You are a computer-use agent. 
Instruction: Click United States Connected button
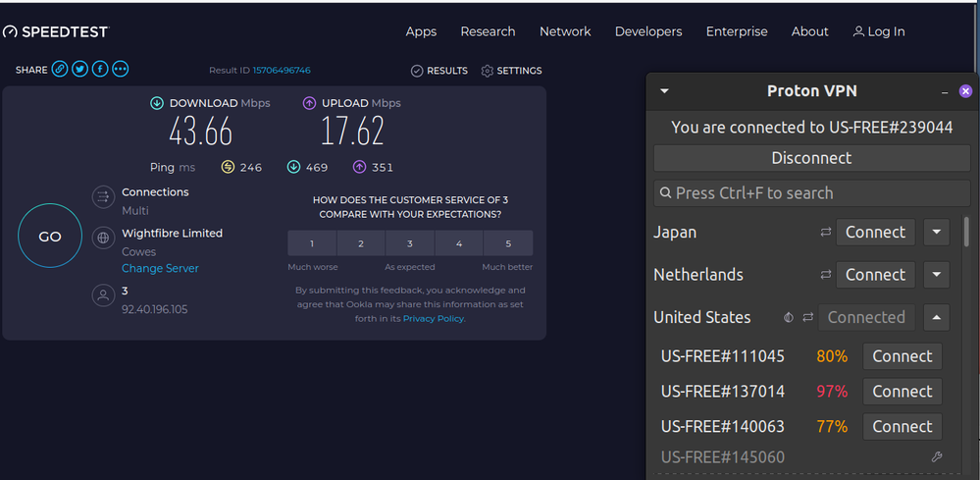tap(866, 317)
